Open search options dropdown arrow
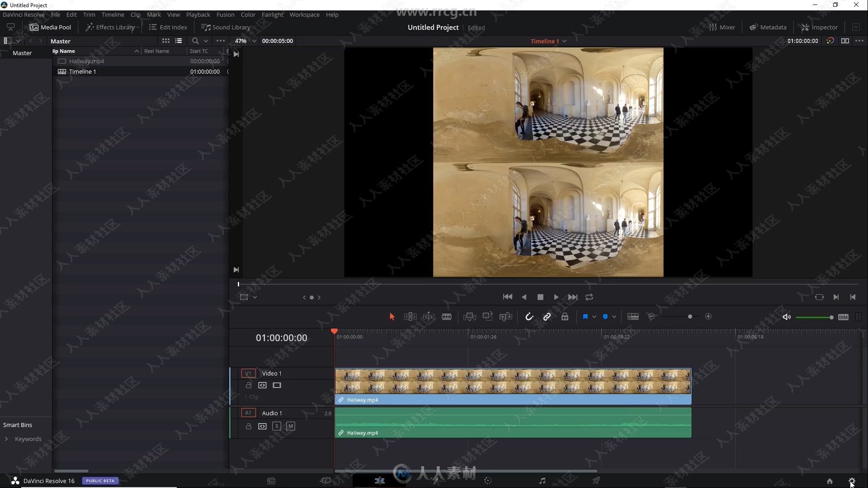The width and height of the screenshot is (868, 488). tap(206, 41)
